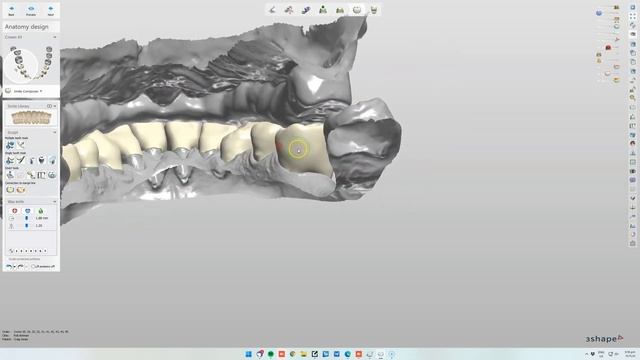Open the Windows Start menu
Viewport: 640px width, 360px height.
pyautogui.click(x=249, y=354)
